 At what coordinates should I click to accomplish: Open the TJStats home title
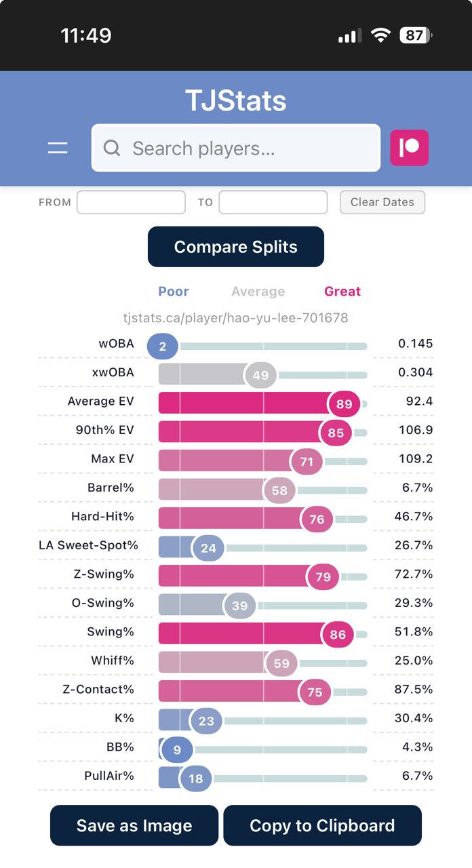click(236, 101)
